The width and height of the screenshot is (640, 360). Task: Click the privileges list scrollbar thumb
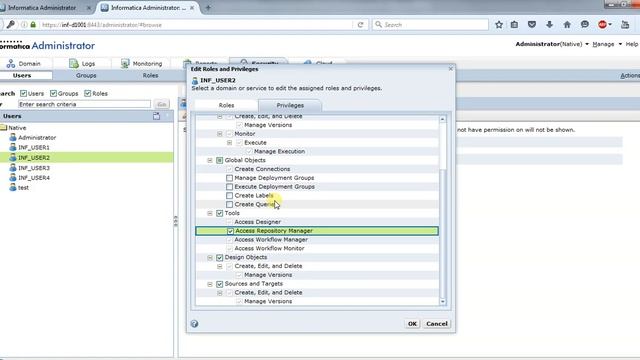(x=442, y=233)
